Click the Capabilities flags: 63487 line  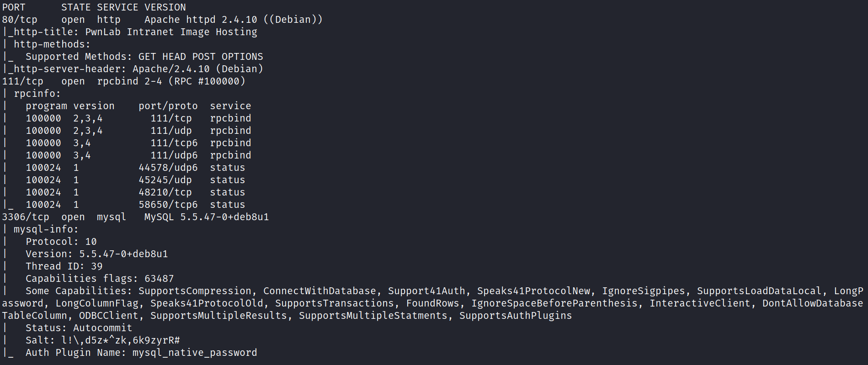pos(100,279)
